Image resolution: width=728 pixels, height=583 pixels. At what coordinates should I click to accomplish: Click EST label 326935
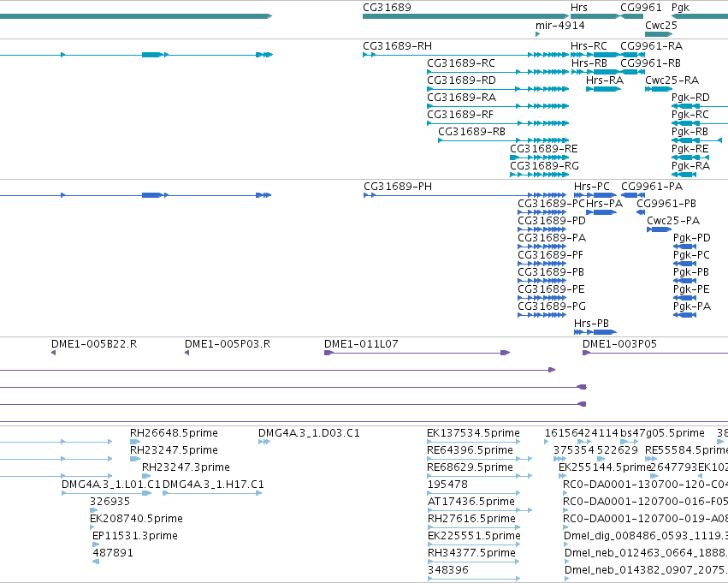coord(110,503)
